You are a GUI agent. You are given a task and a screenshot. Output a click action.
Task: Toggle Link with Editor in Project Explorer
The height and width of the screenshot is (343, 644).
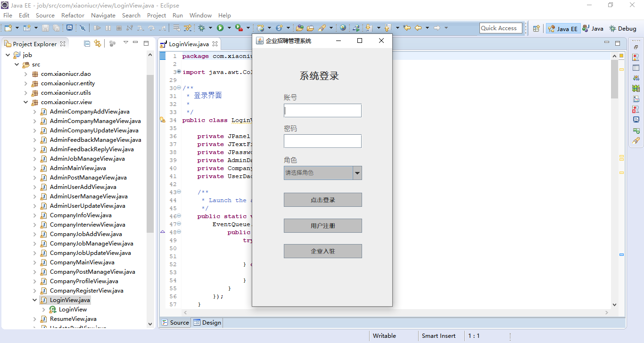pyautogui.click(x=98, y=43)
